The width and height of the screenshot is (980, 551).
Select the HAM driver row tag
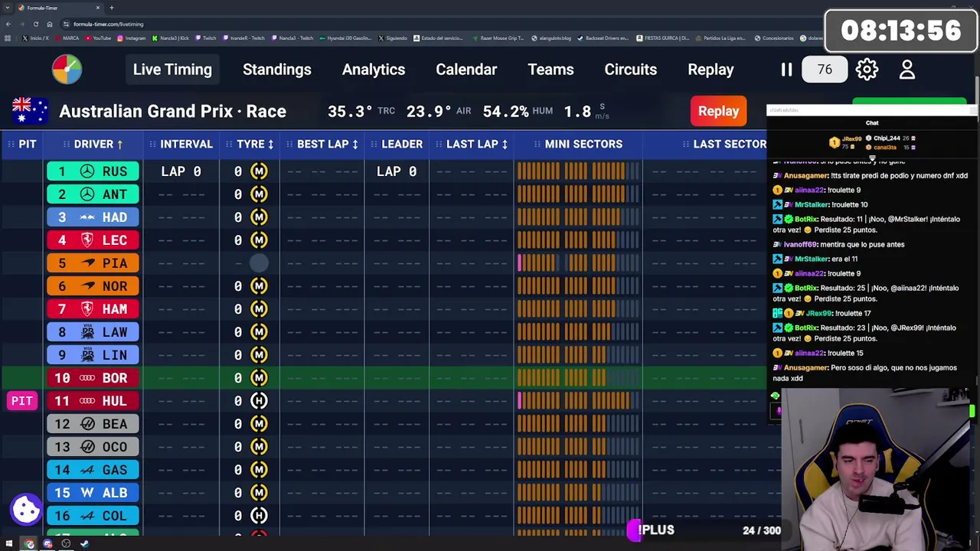(93, 309)
